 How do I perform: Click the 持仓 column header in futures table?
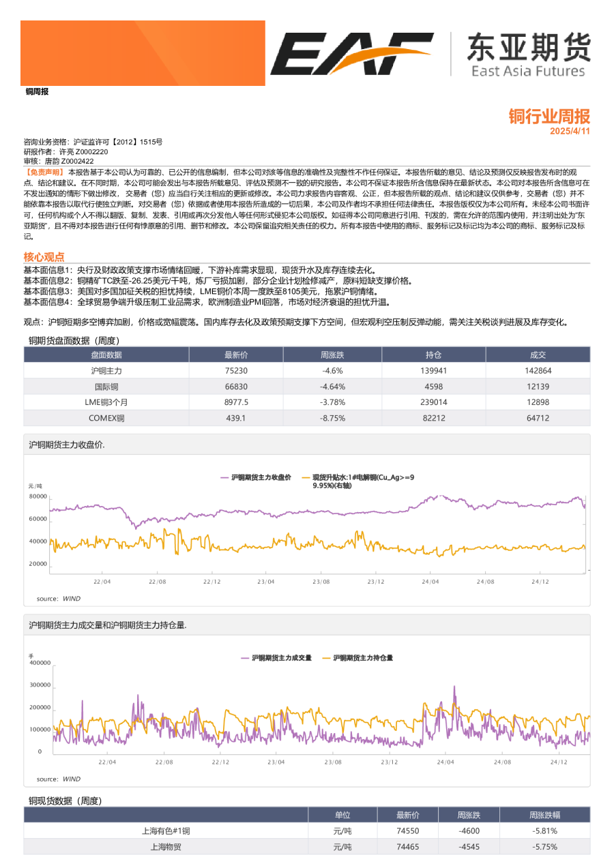pos(433,355)
